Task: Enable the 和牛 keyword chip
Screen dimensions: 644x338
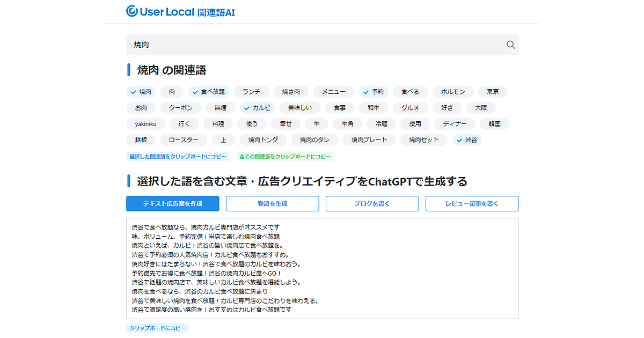Action: (374, 108)
